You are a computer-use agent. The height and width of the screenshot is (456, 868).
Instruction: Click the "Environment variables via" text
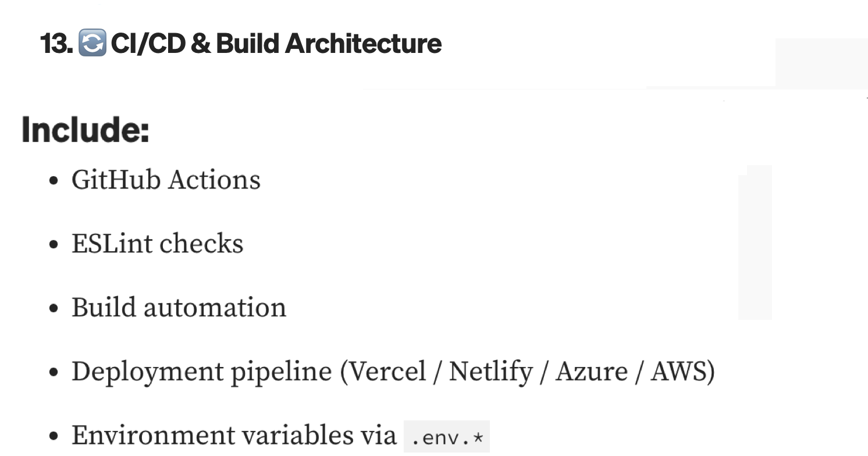[233, 436]
